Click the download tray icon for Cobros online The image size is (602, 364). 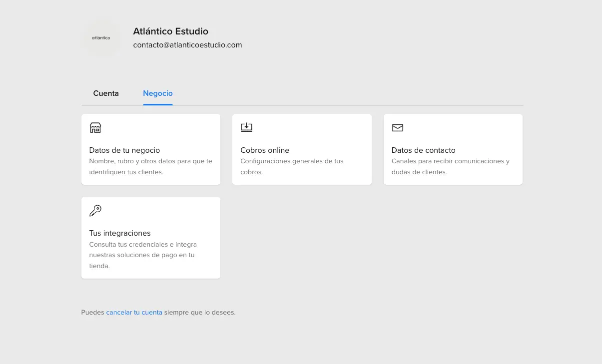point(246,127)
